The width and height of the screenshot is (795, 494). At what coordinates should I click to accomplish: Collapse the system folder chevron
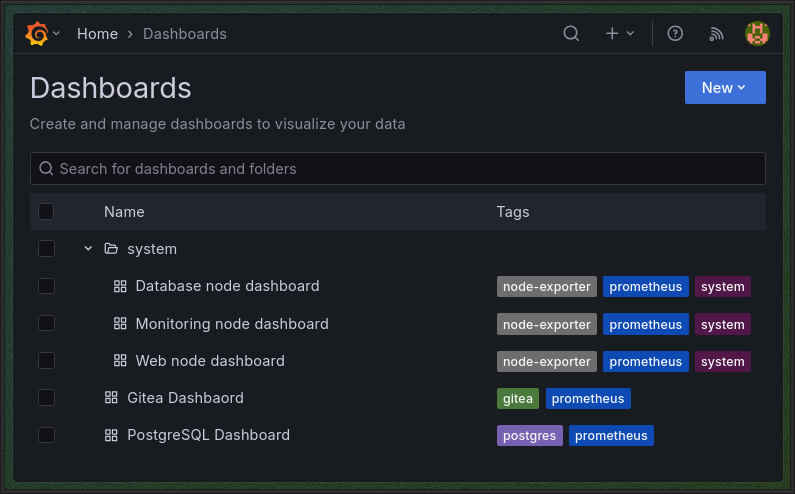(88, 249)
